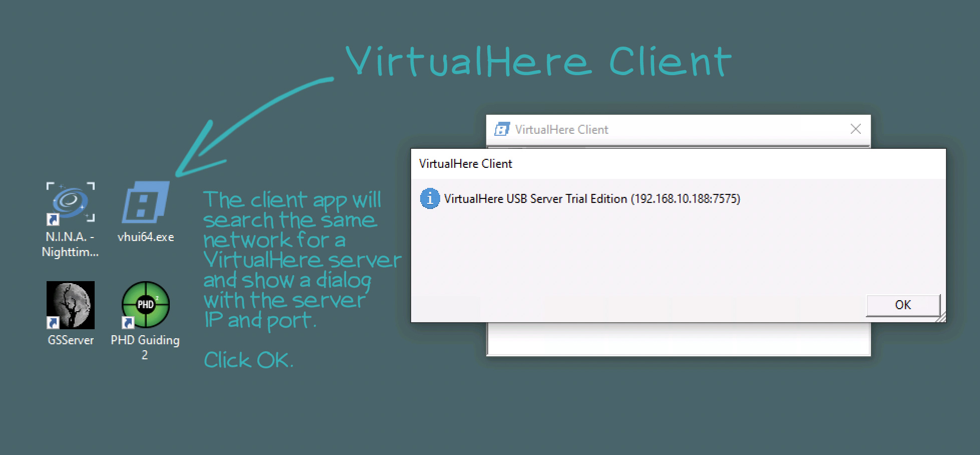Click the resize grip at dialog corner
The image size is (980, 455).
[x=941, y=318]
